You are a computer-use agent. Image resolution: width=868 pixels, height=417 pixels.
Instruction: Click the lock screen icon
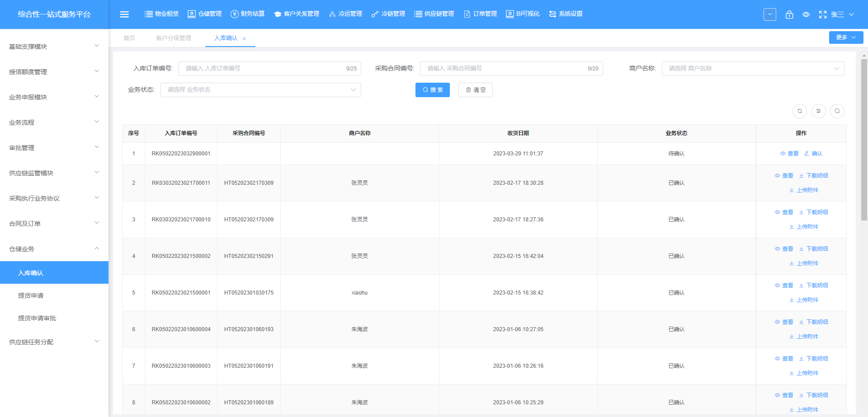789,14
